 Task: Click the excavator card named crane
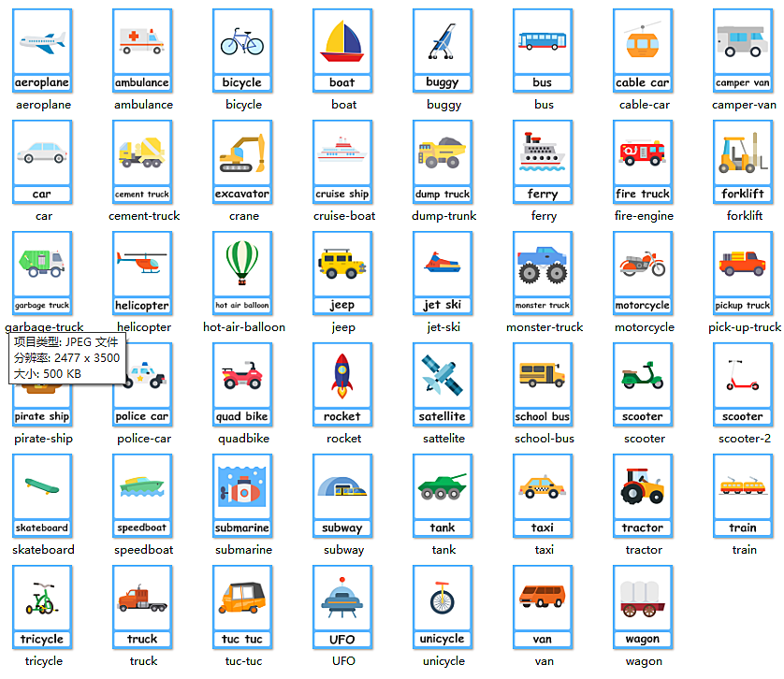coord(242,162)
